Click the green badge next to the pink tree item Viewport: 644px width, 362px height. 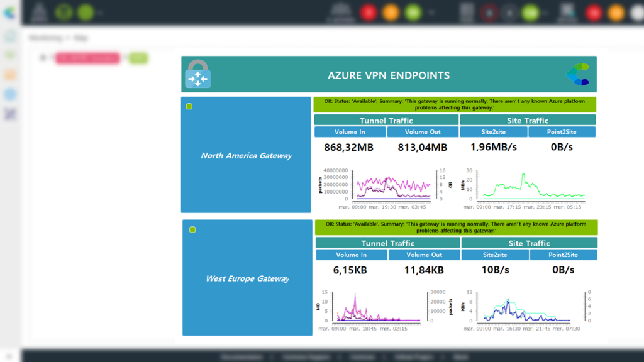[x=138, y=58]
